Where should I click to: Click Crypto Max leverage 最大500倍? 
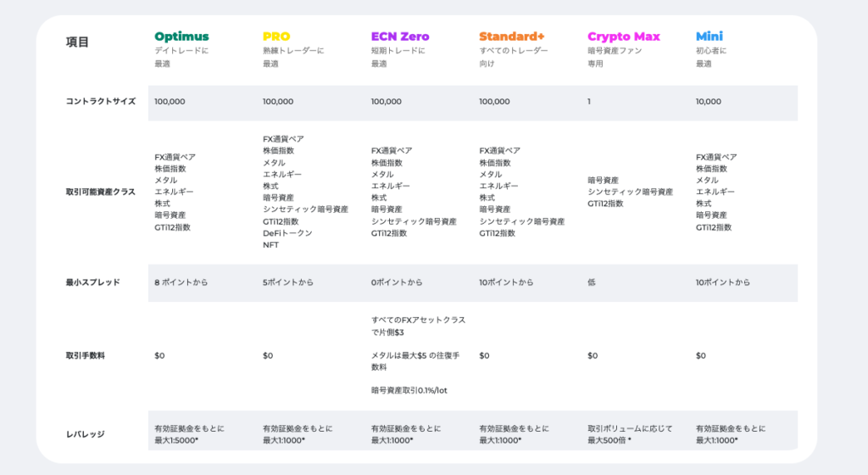pos(609,441)
